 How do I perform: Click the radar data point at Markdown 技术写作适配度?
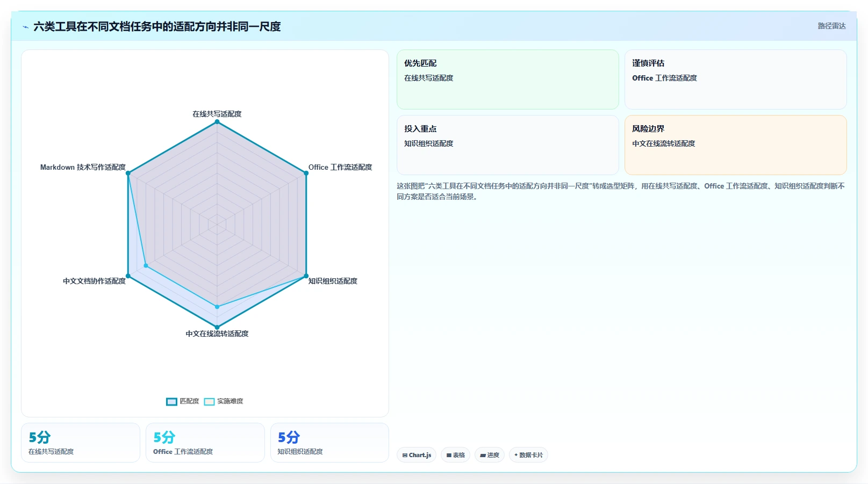coord(128,173)
